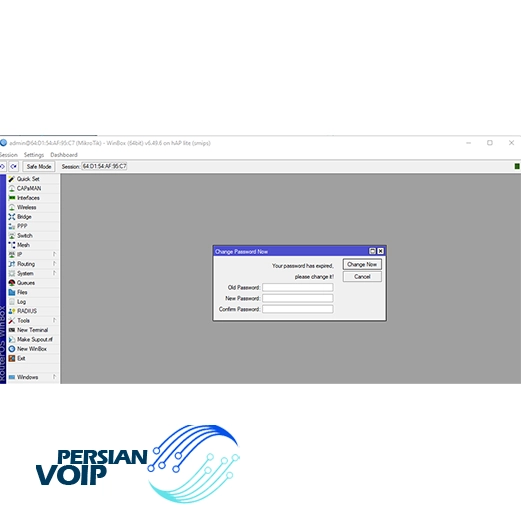
Task: Open the CAPsMAN menu icon
Action: click(x=12, y=189)
